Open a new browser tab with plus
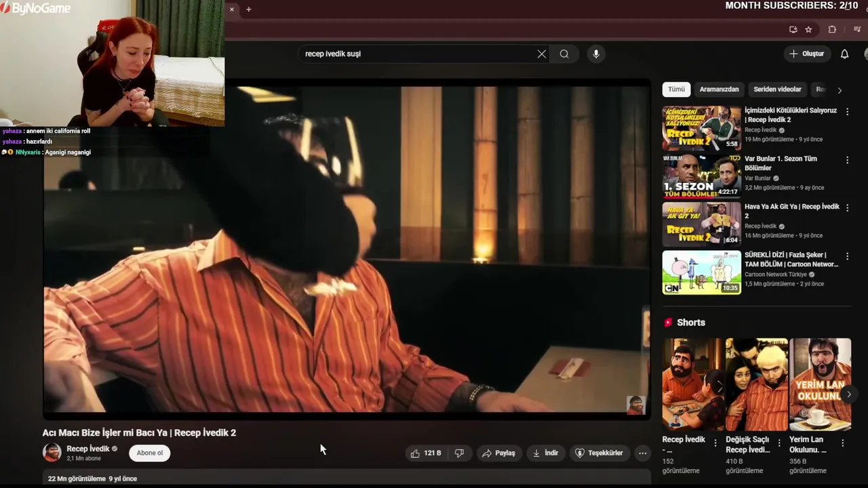This screenshot has width=868, height=488. tap(249, 9)
